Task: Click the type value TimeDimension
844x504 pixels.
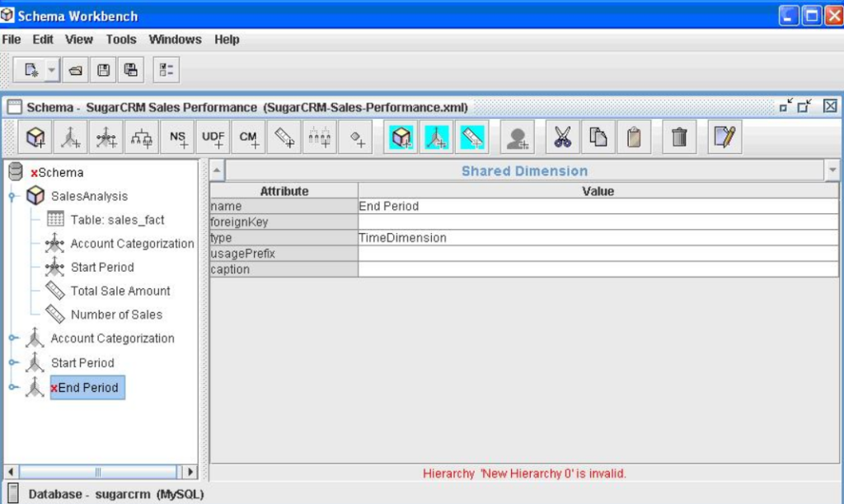Action: [598, 238]
